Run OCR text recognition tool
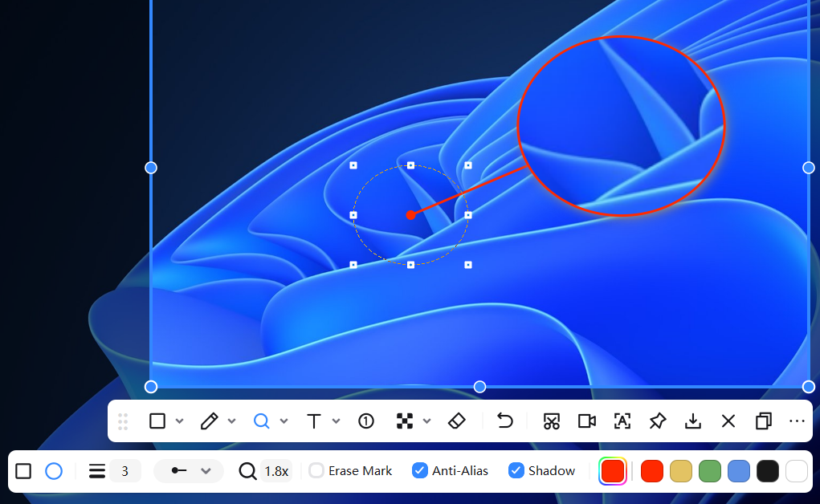 point(622,421)
